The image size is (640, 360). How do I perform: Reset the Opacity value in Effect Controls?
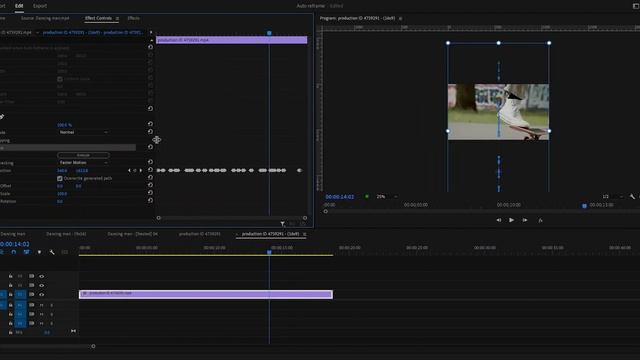pos(150,124)
